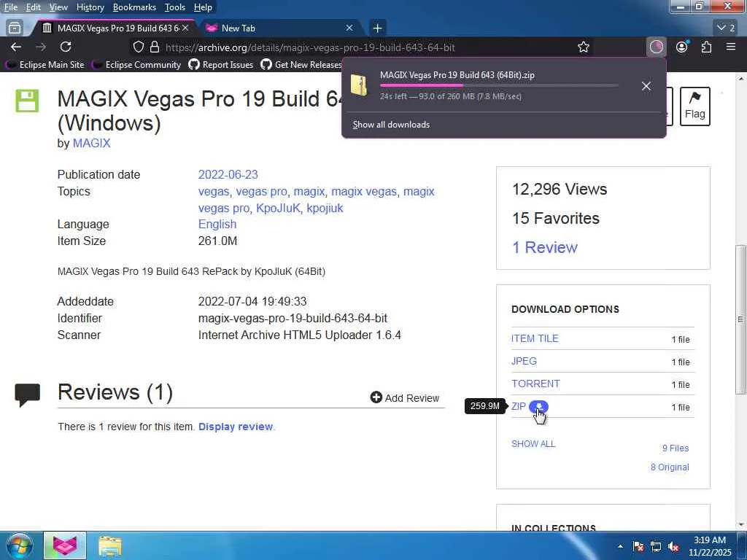The image size is (747, 560).
Task: Click the network tray icon
Action: (656, 547)
